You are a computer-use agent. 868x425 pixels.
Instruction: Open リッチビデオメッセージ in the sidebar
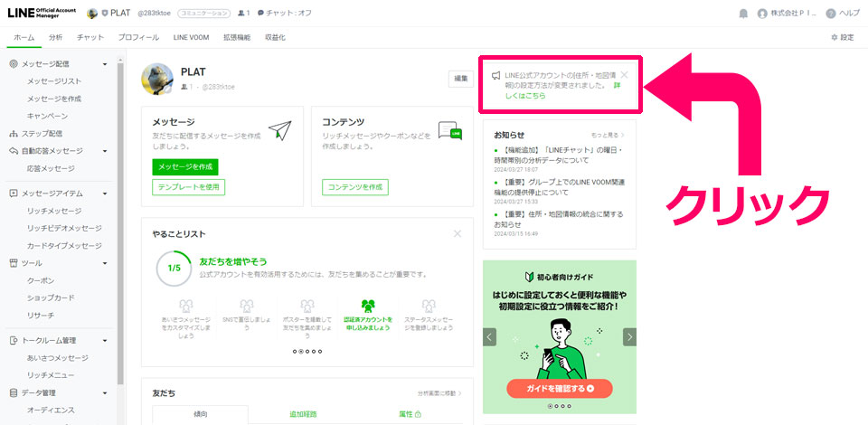64,228
